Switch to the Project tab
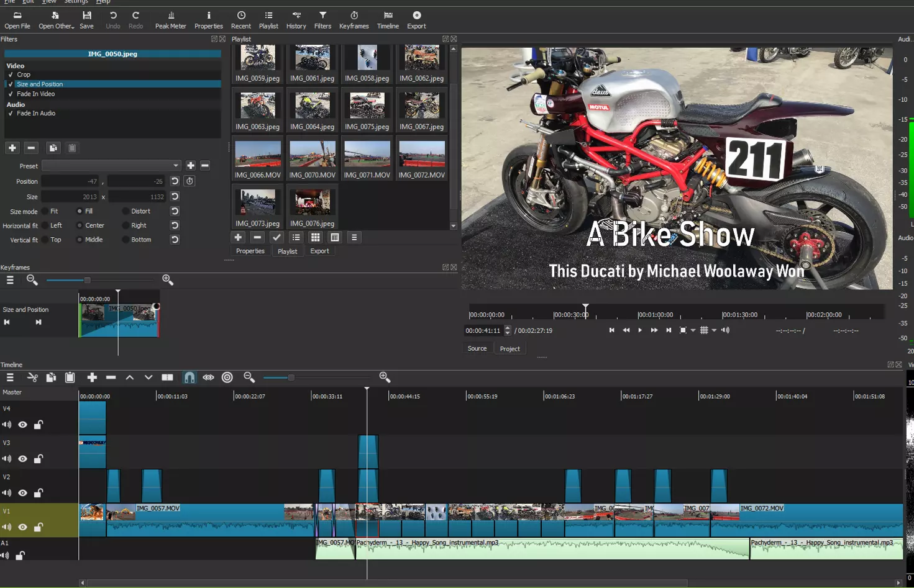Image resolution: width=914 pixels, height=588 pixels. point(510,349)
